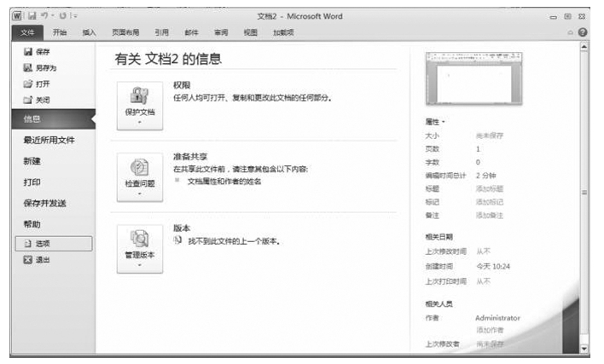Switch to the 审阅 ribbon tab
This screenshot has width=604, height=364.
(x=221, y=32)
